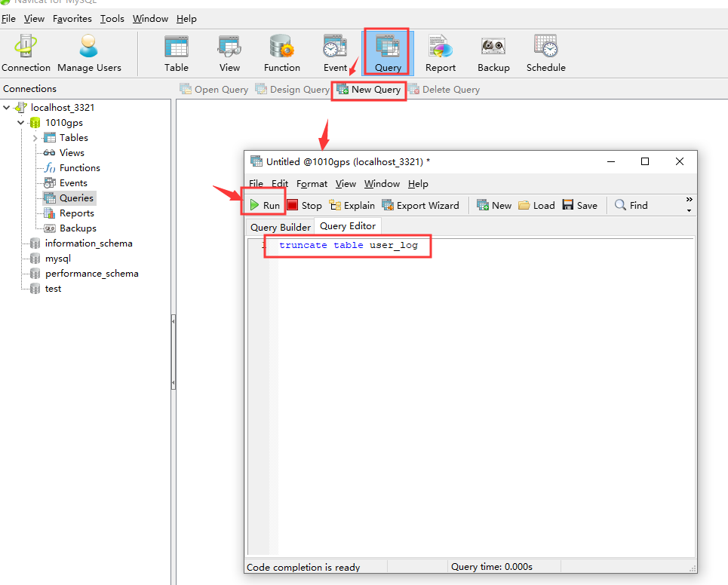Select the Report toolbar icon
This screenshot has height=585, width=728.
click(x=440, y=54)
